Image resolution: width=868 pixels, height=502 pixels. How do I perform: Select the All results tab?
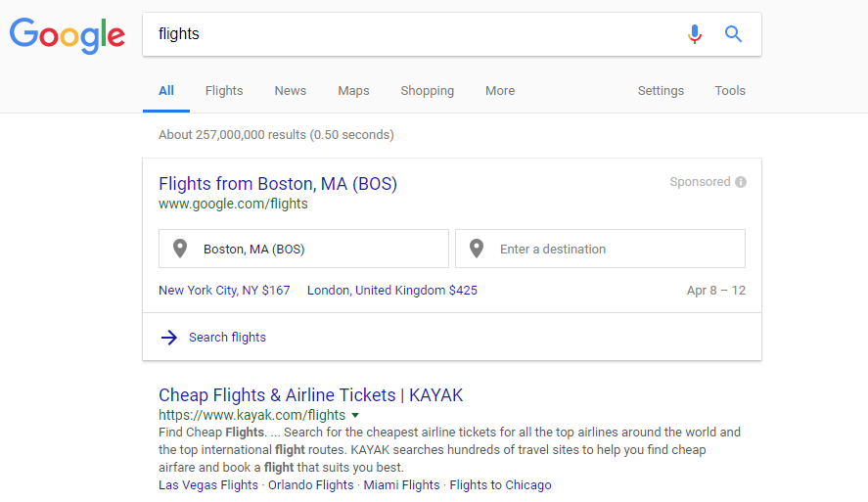click(x=166, y=91)
